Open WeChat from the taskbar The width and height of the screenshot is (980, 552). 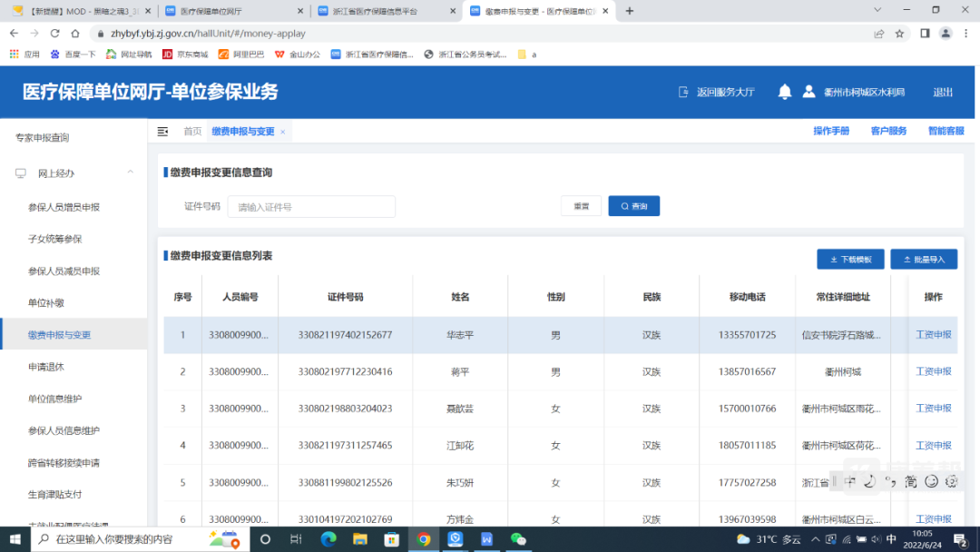(518, 539)
